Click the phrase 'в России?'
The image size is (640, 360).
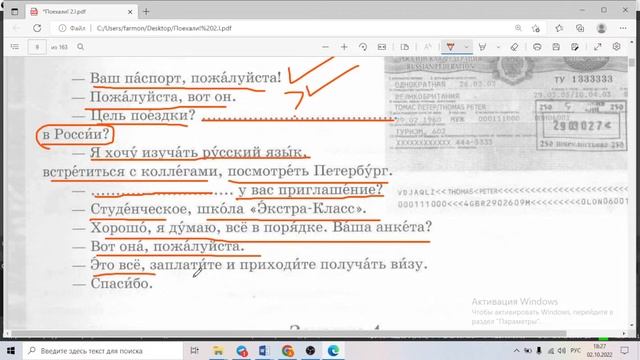click(x=76, y=133)
